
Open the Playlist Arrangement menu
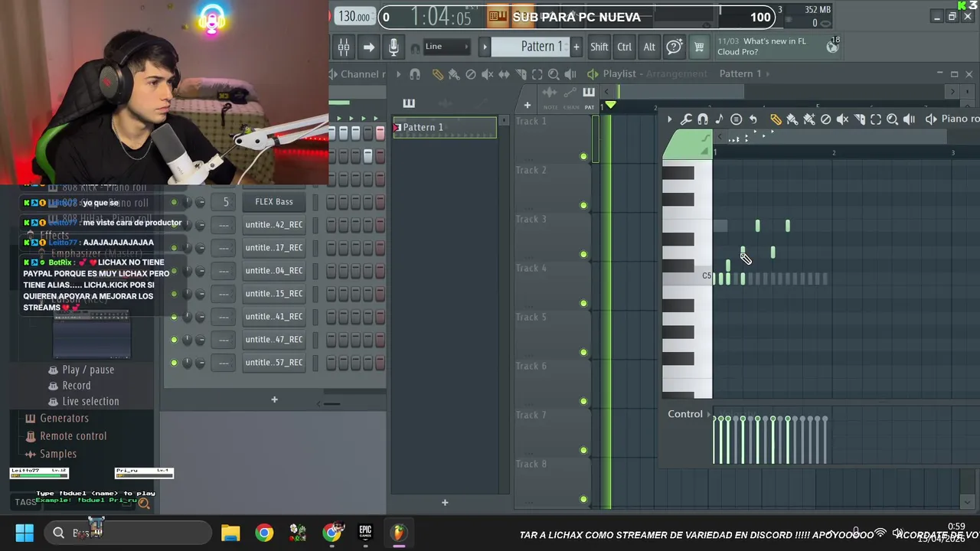coord(676,73)
